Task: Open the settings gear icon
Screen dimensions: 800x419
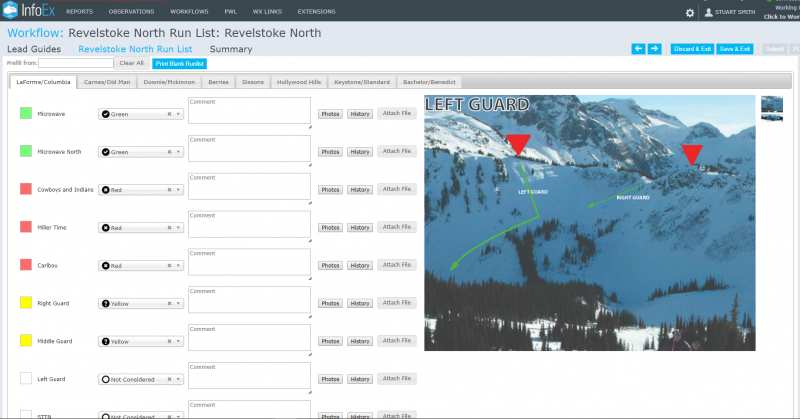Action: (690, 13)
